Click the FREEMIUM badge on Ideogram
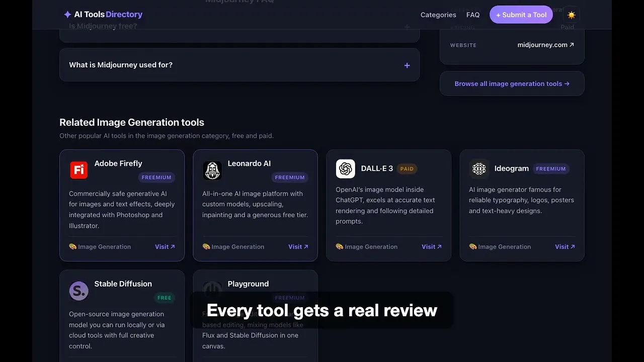The height and width of the screenshot is (362, 644). pos(551,169)
